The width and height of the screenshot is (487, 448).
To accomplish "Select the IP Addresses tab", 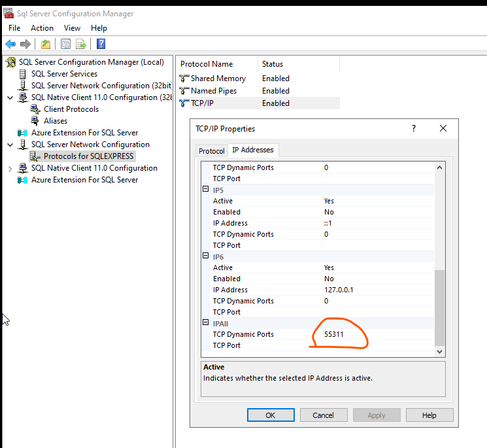I will point(253,150).
